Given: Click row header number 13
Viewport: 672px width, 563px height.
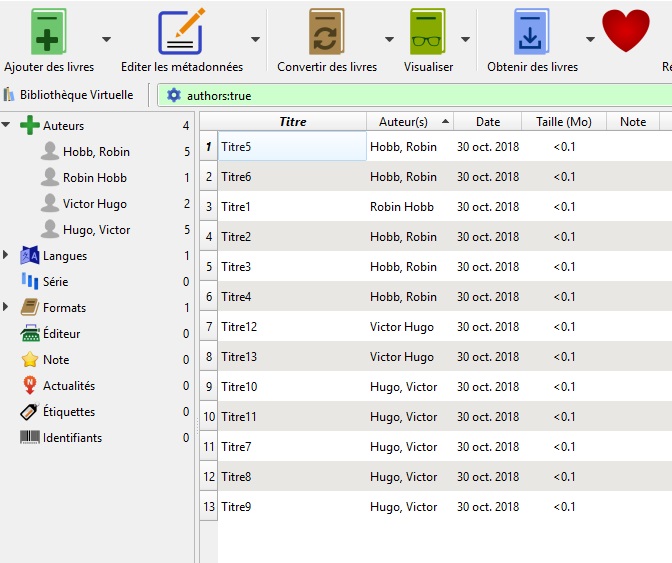Looking at the screenshot, I should pyautogui.click(x=209, y=506).
